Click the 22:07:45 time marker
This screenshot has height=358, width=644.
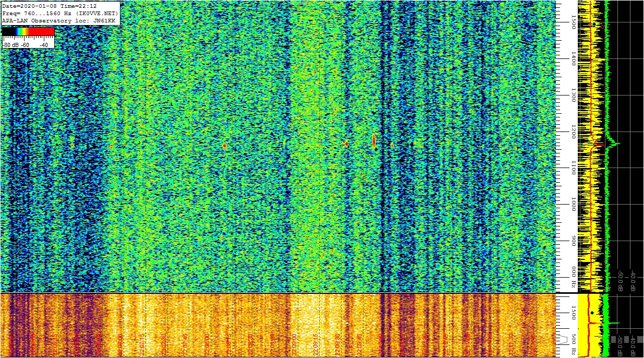186,344
